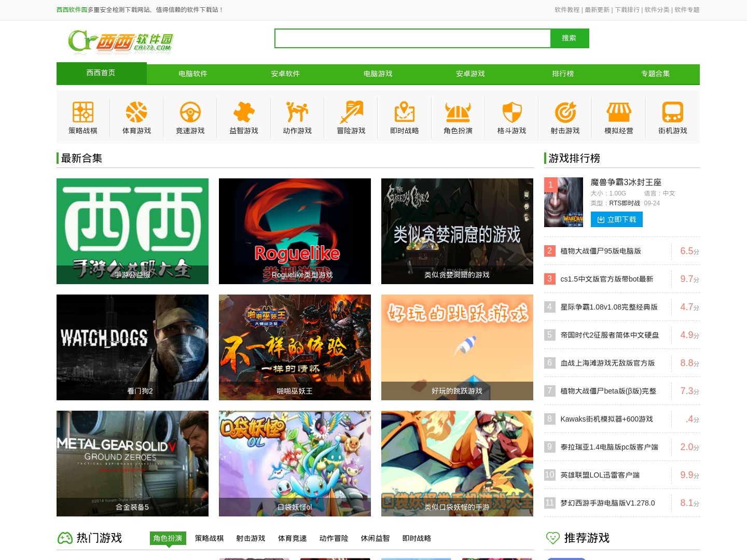Open 梦幻西游手游电脑版V1.278.0 ranking entry
Viewport: 747px width, 560px height.
coord(607,503)
